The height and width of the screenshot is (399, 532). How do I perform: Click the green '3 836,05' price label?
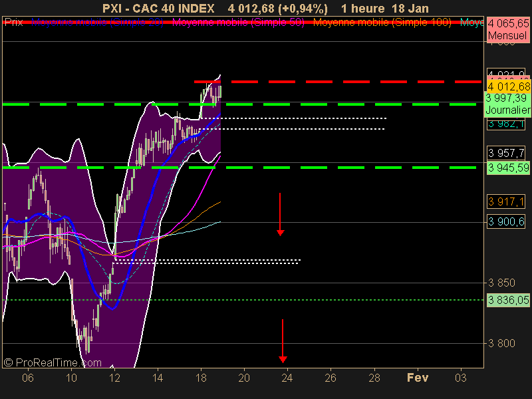[508, 300]
